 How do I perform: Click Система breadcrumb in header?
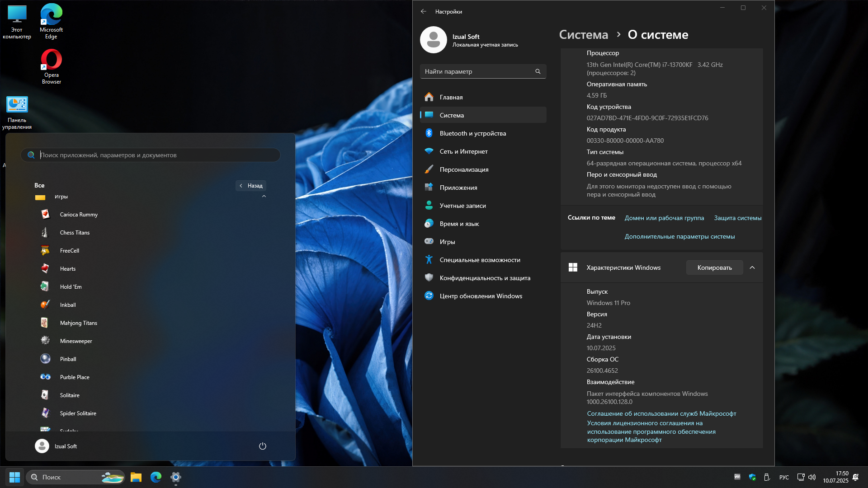583,35
